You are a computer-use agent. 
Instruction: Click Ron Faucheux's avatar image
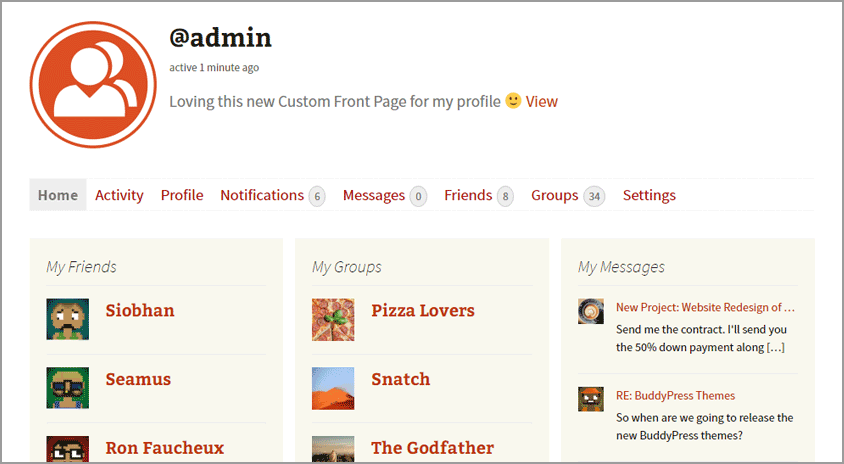click(x=67, y=449)
